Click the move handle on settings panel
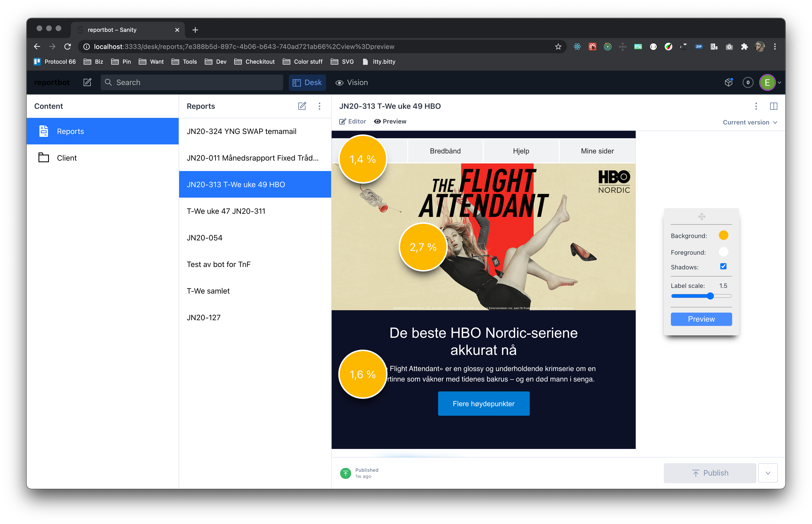The image size is (812, 524). pyautogui.click(x=701, y=216)
